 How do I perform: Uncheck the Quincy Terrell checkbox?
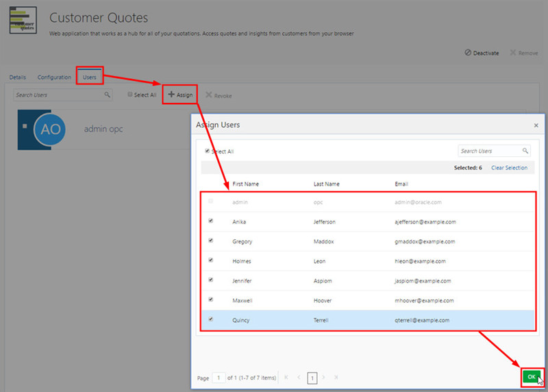tap(211, 319)
